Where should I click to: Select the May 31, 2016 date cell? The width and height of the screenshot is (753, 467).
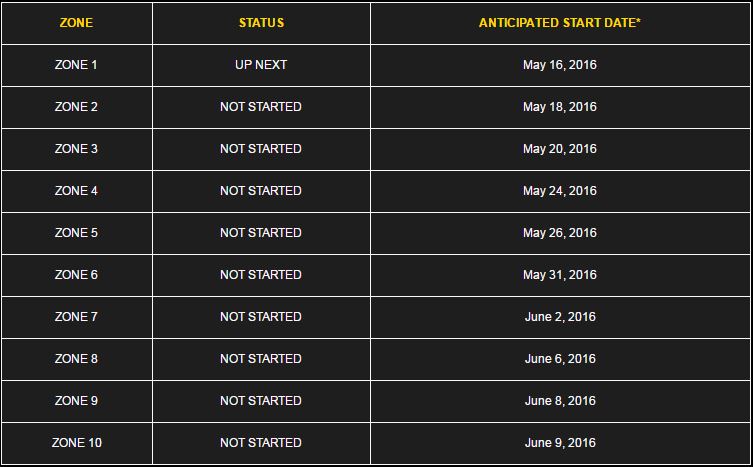(x=560, y=275)
